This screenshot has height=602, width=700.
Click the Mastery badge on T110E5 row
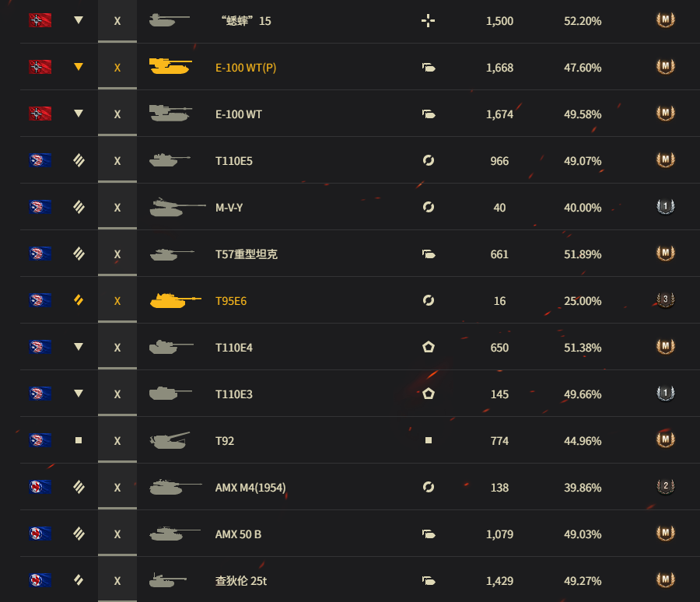tap(665, 159)
